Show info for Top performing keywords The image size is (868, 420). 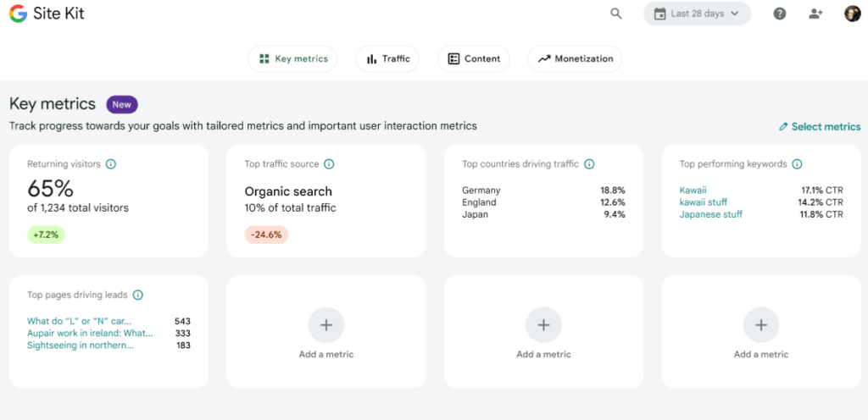point(797,164)
